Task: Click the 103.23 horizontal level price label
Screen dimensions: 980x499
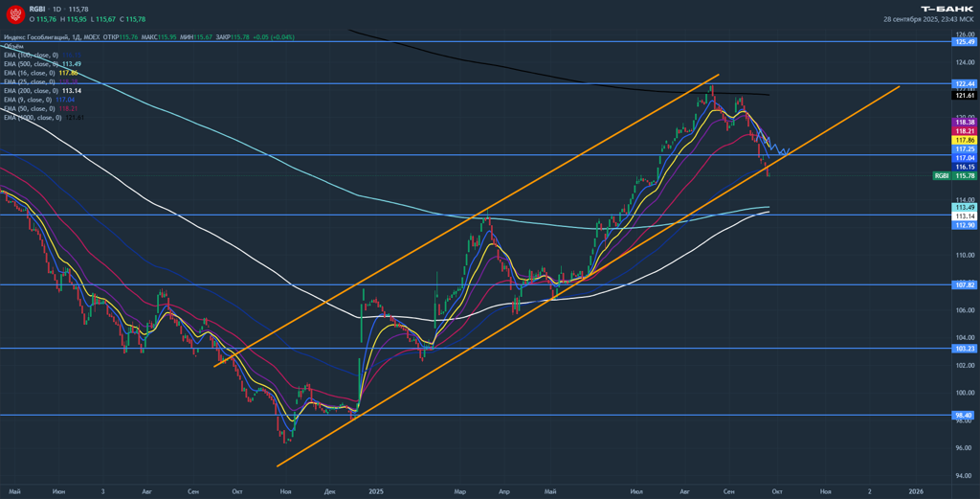Action: (x=964, y=349)
